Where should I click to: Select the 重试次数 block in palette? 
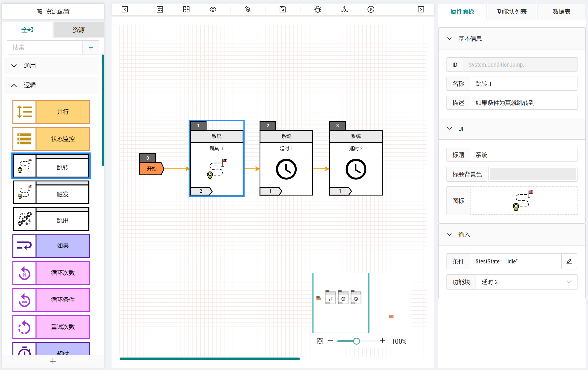(51, 327)
